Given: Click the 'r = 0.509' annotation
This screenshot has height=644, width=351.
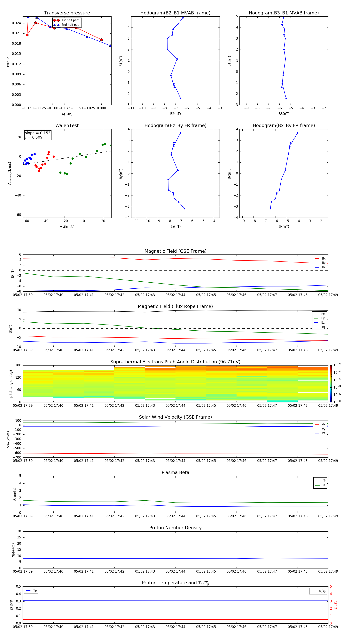Looking at the screenshot, I should click(x=34, y=137).
